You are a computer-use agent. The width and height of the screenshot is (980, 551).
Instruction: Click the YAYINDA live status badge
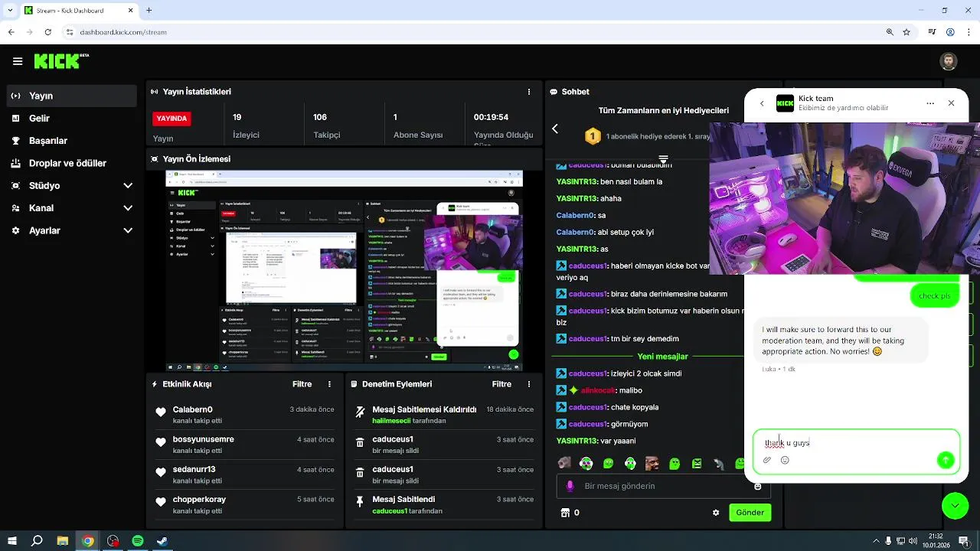pos(171,119)
